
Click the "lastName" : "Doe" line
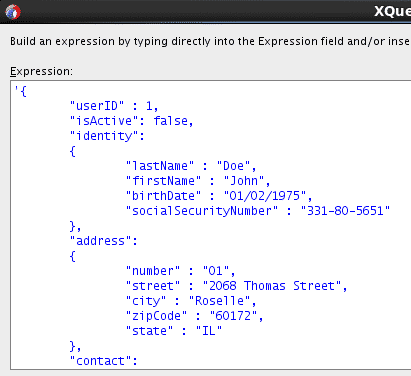point(191,166)
